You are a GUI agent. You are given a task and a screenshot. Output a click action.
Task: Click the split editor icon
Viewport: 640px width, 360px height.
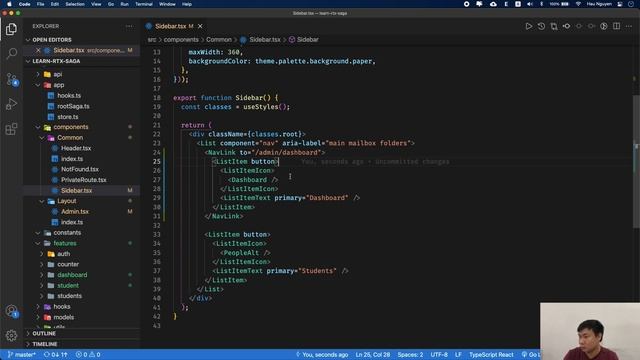pos(616,26)
